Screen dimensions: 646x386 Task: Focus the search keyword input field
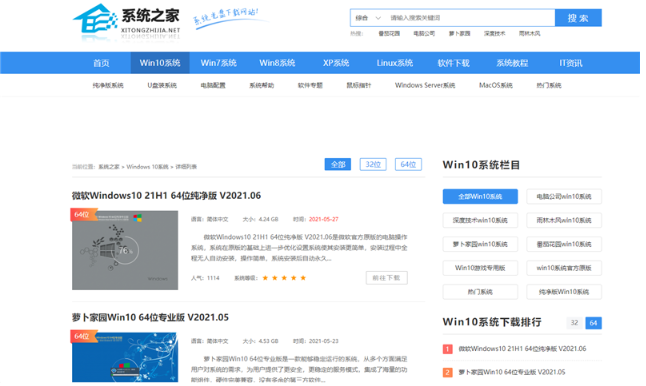pos(471,18)
